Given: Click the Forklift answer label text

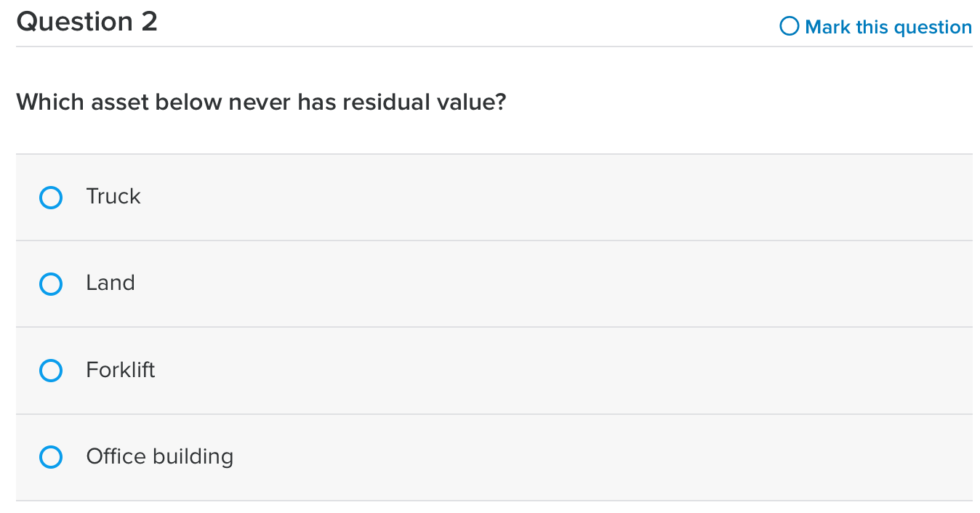Looking at the screenshot, I should point(121,370).
